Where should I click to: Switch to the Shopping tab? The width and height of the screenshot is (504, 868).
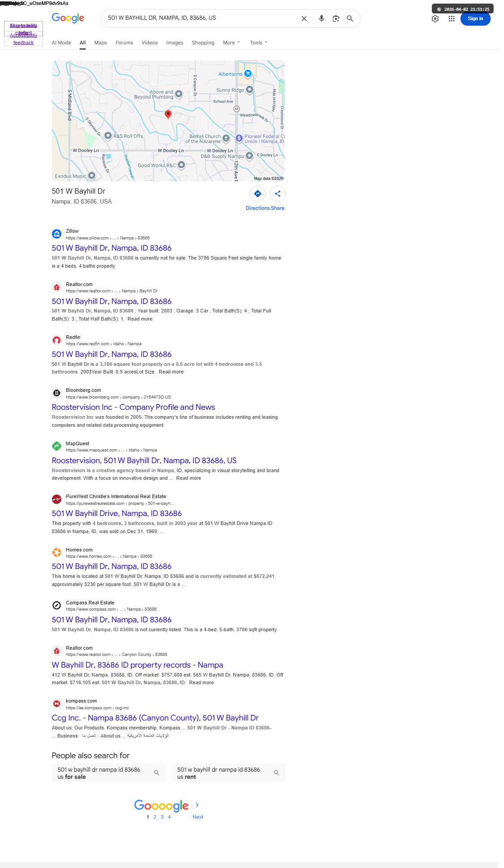pos(203,43)
